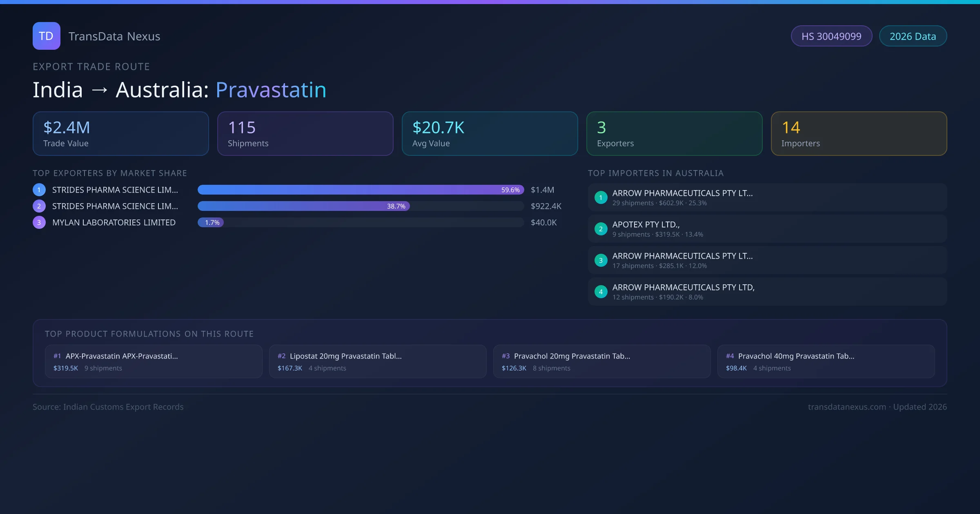980x514 pixels.
Task: Click rank icon 3 next to MYLAN LABORATORIES LIMITED
Action: [x=39, y=222]
